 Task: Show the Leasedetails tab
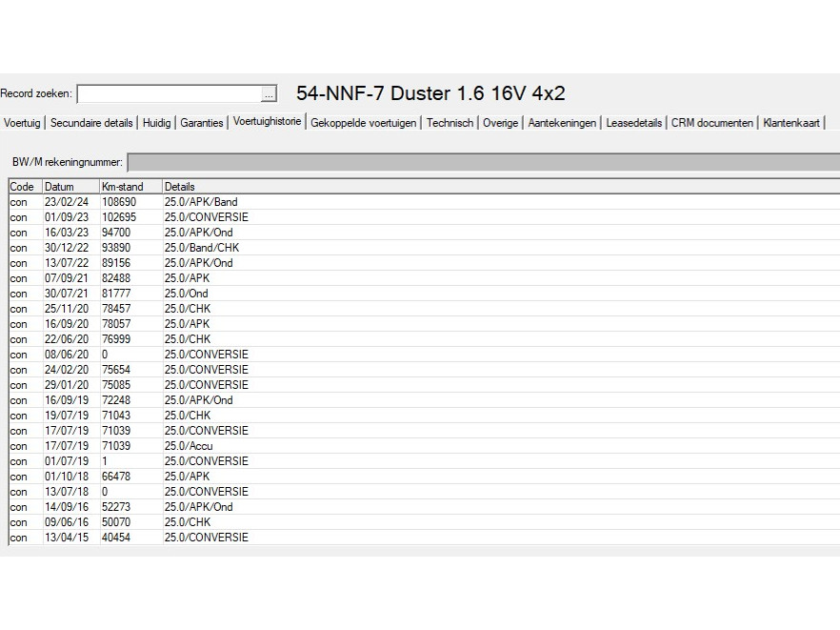click(x=633, y=123)
